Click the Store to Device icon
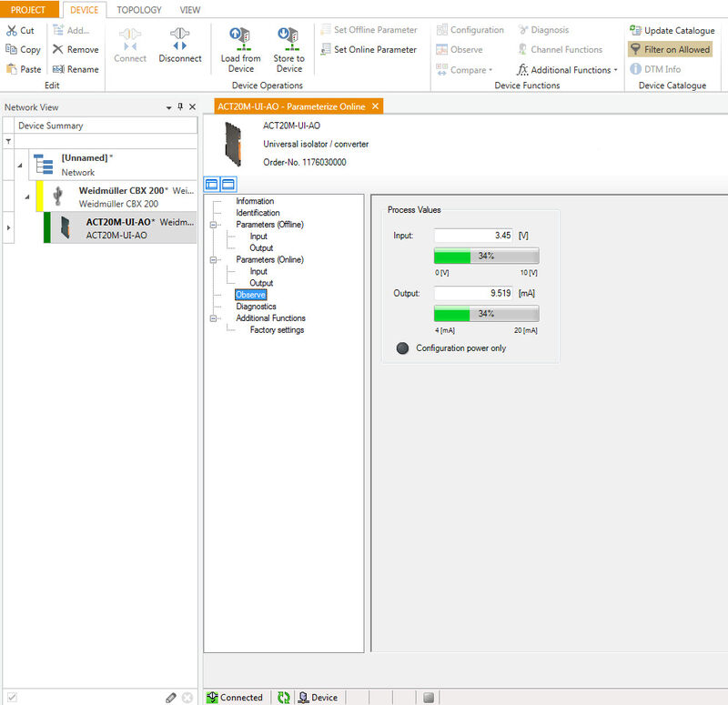 (x=288, y=38)
